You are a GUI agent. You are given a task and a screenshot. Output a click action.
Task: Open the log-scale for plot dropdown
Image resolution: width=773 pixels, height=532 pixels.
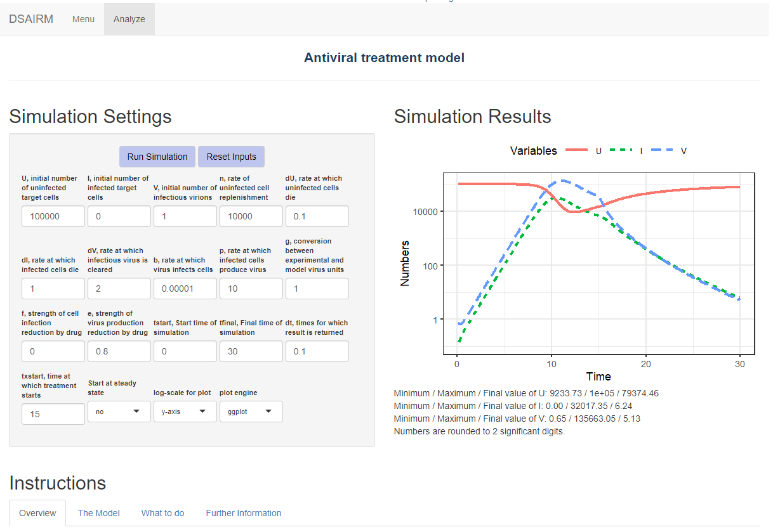point(185,412)
